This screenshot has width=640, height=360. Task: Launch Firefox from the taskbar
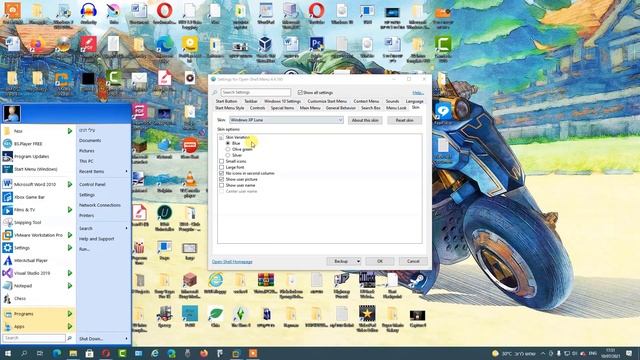[204, 353]
